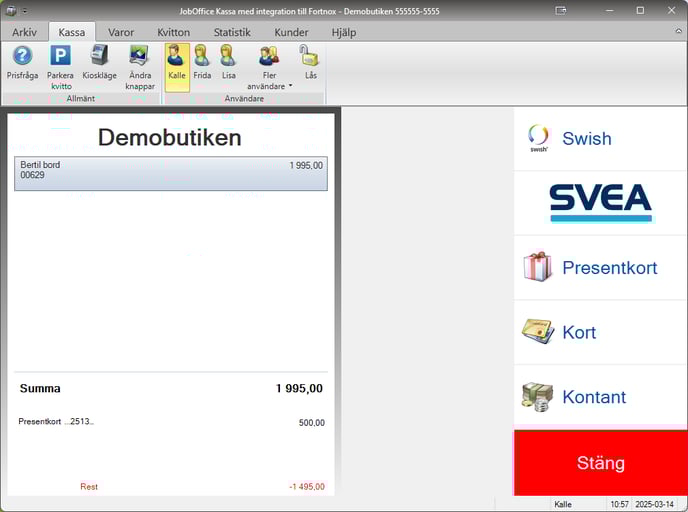Click the Presentkort ...2513.. payment line
The image size is (688, 512).
click(x=171, y=422)
